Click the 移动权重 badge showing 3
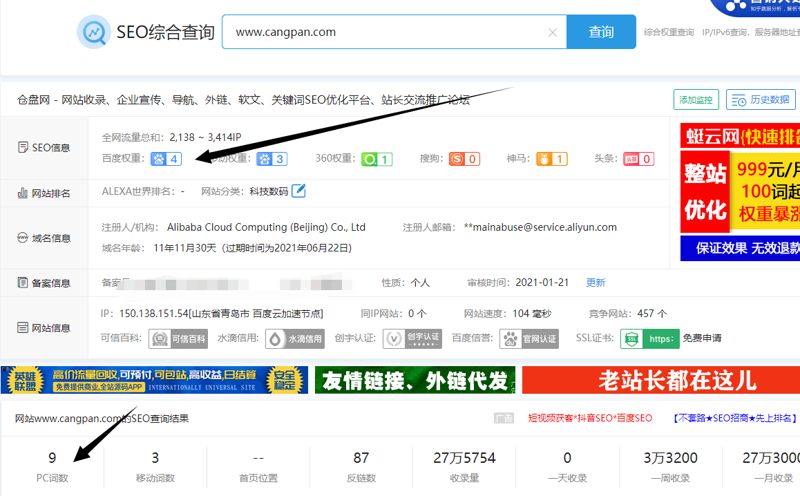The image size is (800, 496). click(x=272, y=159)
